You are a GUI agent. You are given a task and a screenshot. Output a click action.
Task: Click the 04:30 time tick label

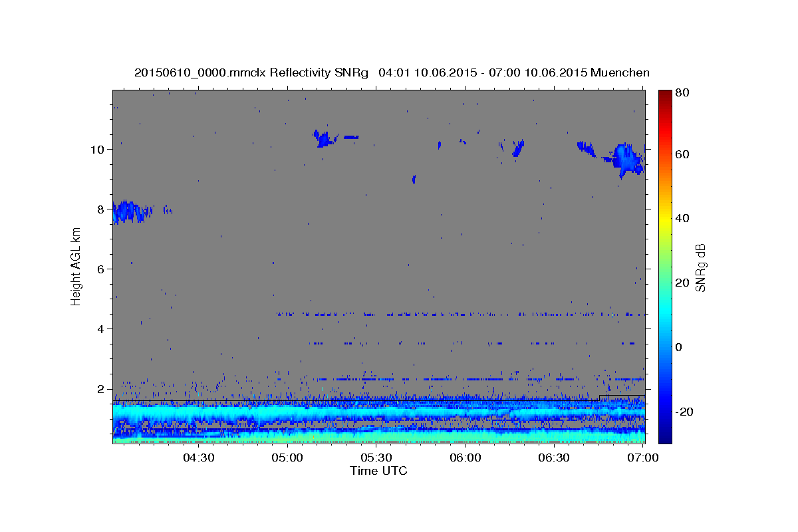[x=199, y=458]
